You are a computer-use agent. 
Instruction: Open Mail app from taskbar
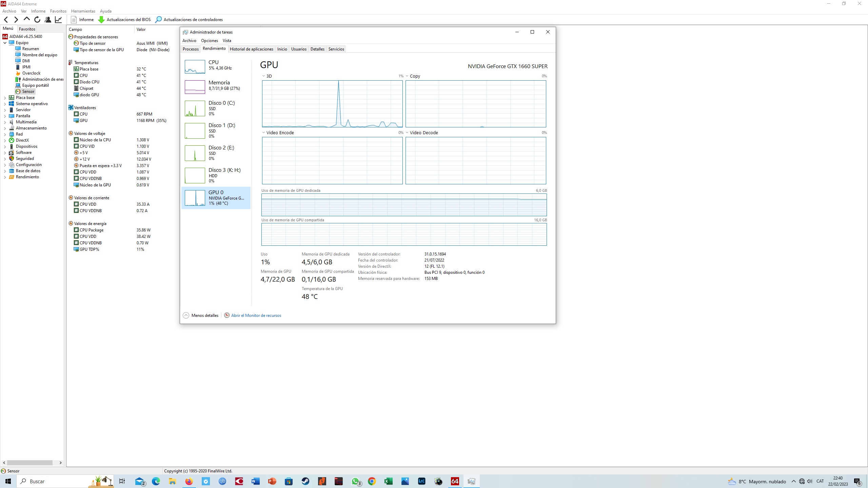[x=140, y=481]
